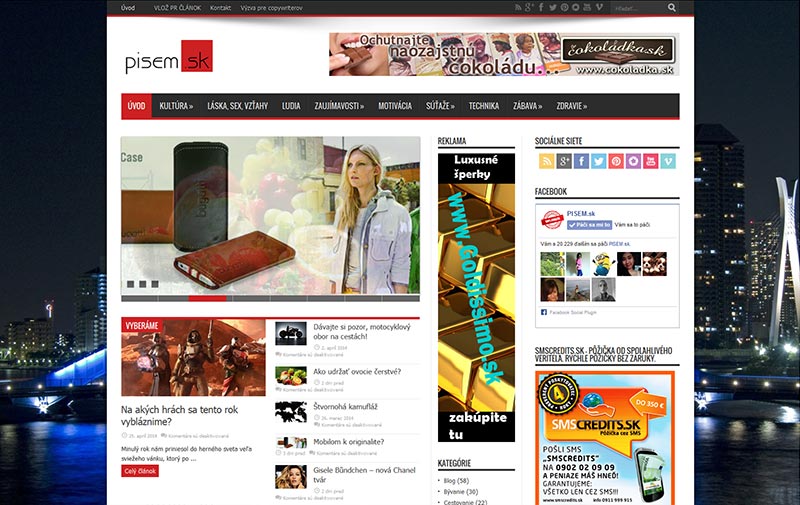Open LÁSKA, SEX, VZŤAHY menu item
The width and height of the screenshot is (800, 505).
click(x=238, y=106)
